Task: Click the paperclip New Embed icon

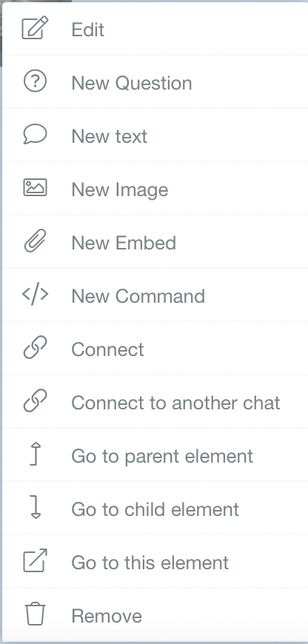Action: point(35,241)
